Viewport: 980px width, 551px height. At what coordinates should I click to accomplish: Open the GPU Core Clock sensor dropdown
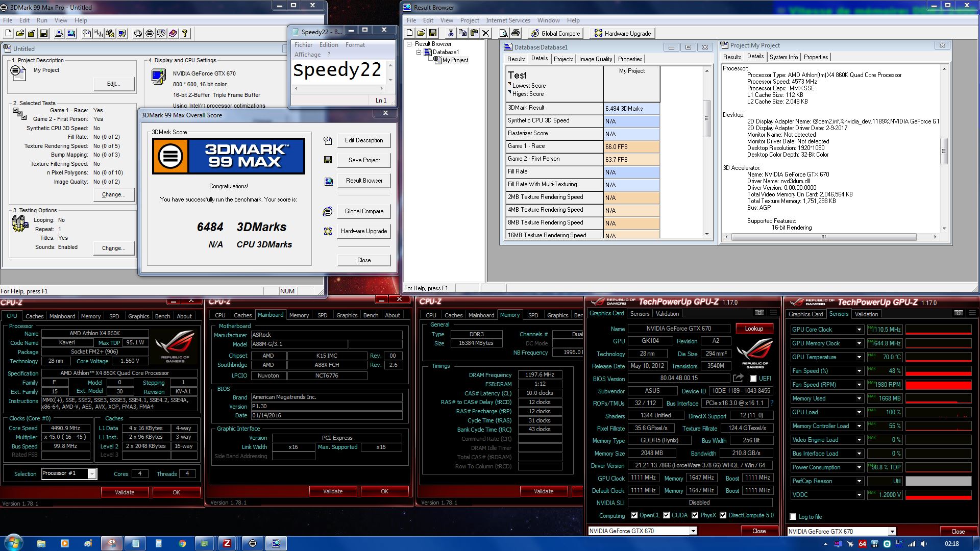(859, 330)
